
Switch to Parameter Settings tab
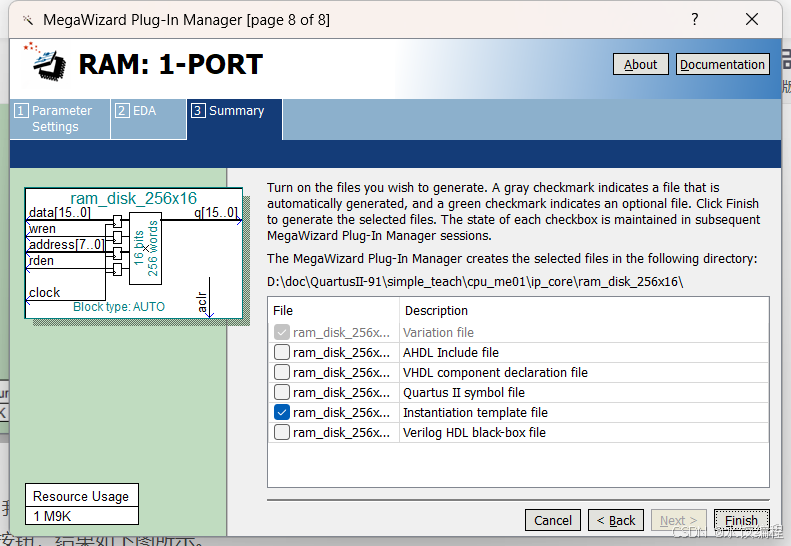tap(60, 119)
